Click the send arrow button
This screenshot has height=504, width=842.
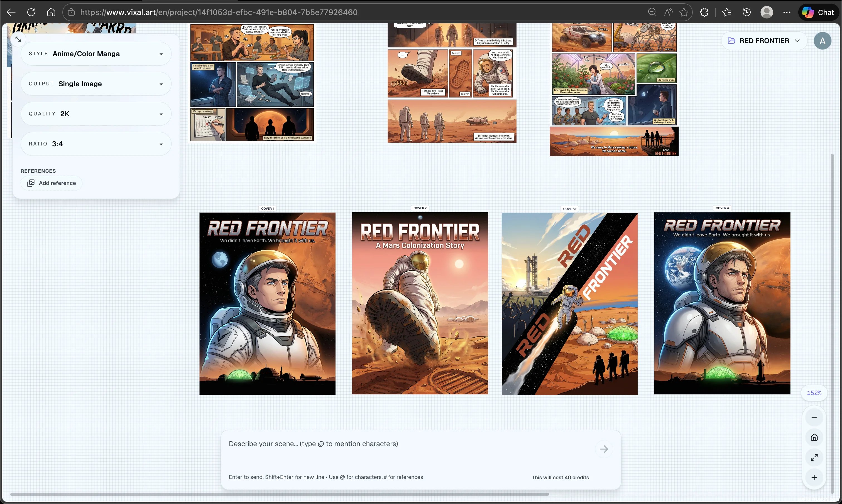coord(604,449)
